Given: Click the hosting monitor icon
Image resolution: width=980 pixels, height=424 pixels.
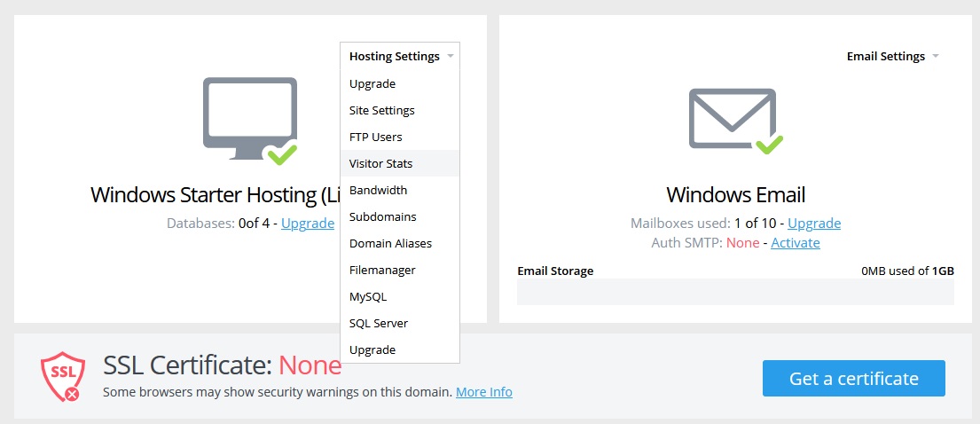Looking at the screenshot, I should pyautogui.click(x=250, y=121).
